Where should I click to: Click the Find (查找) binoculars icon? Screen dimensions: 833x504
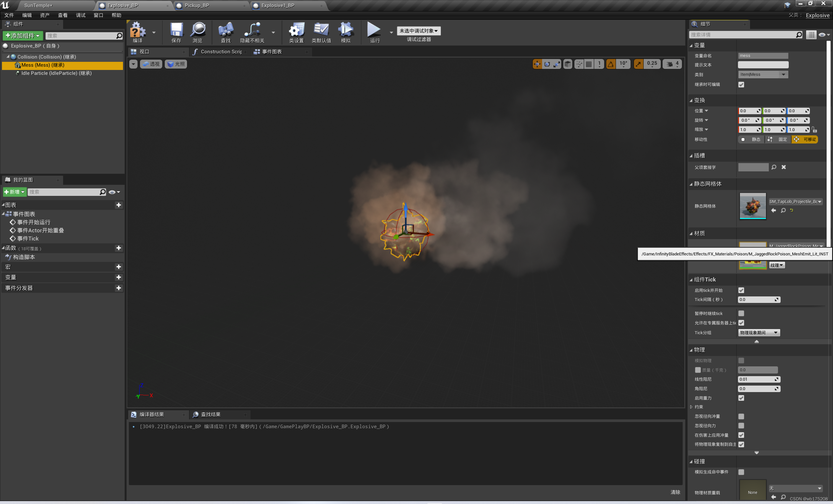[x=225, y=30]
